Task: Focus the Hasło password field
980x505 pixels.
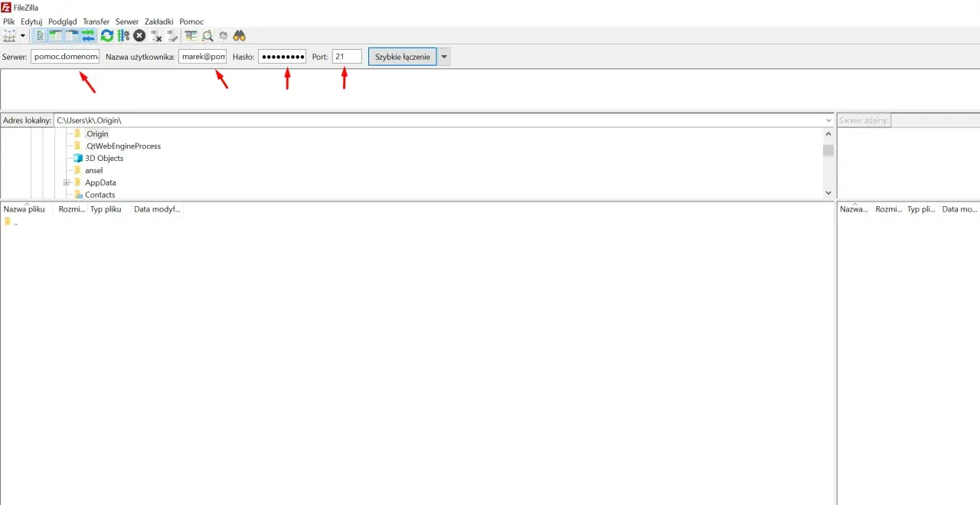Action: click(x=282, y=57)
